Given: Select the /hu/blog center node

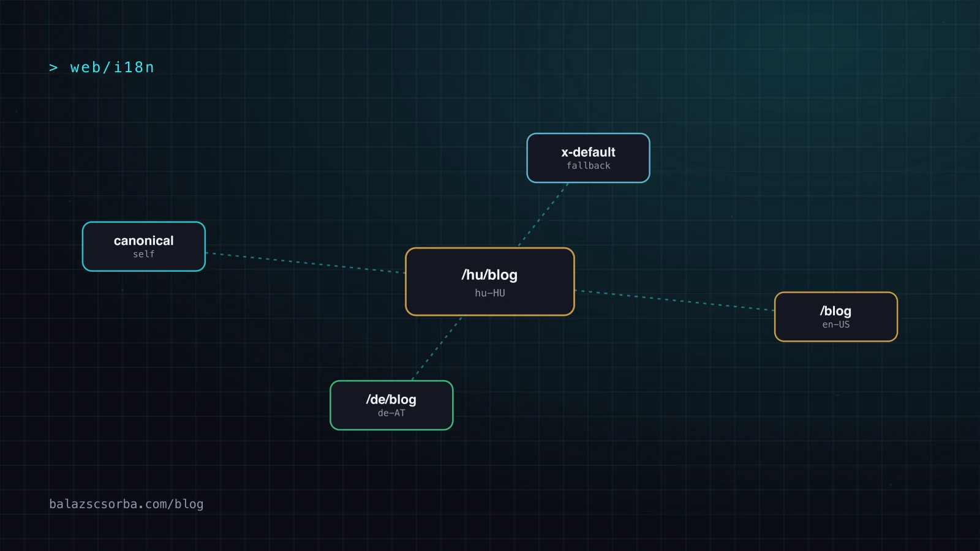Looking at the screenshot, I should point(490,282).
